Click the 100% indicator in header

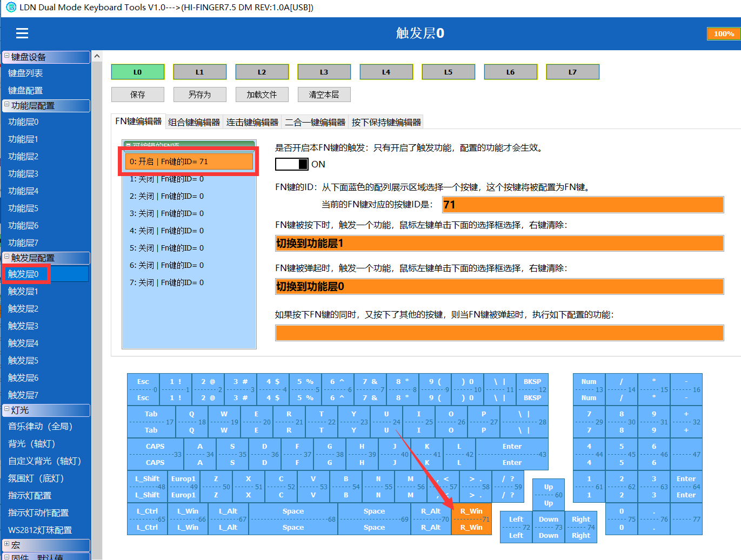click(x=724, y=33)
